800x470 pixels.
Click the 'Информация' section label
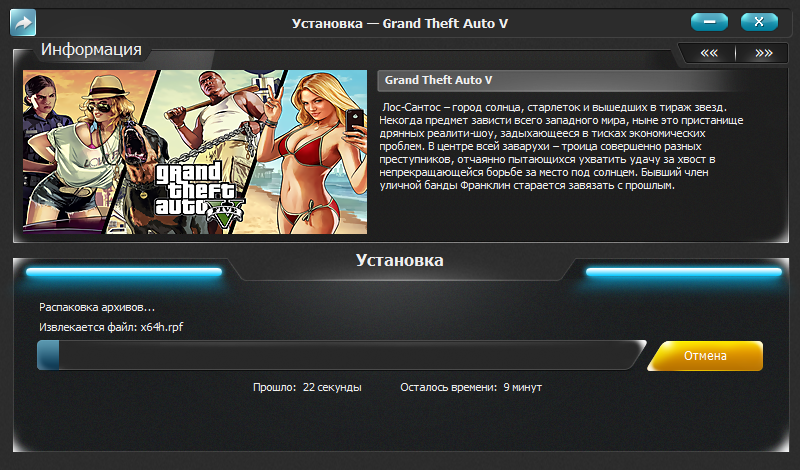click(x=91, y=50)
